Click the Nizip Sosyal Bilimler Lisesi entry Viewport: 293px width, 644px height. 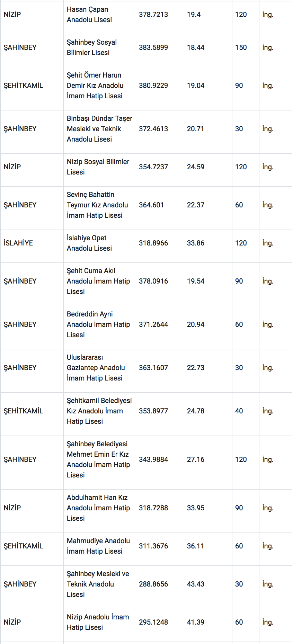point(98,167)
